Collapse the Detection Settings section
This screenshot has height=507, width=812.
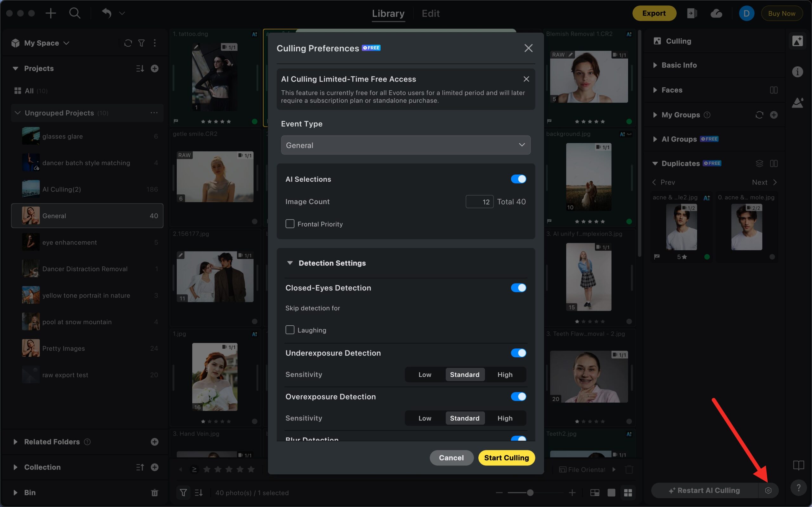(x=290, y=263)
